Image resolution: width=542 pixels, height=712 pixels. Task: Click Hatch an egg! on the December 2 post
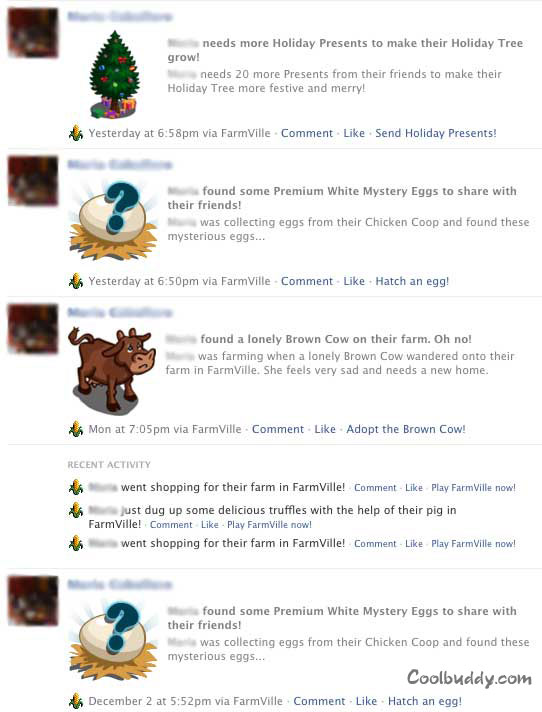pos(425,701)
